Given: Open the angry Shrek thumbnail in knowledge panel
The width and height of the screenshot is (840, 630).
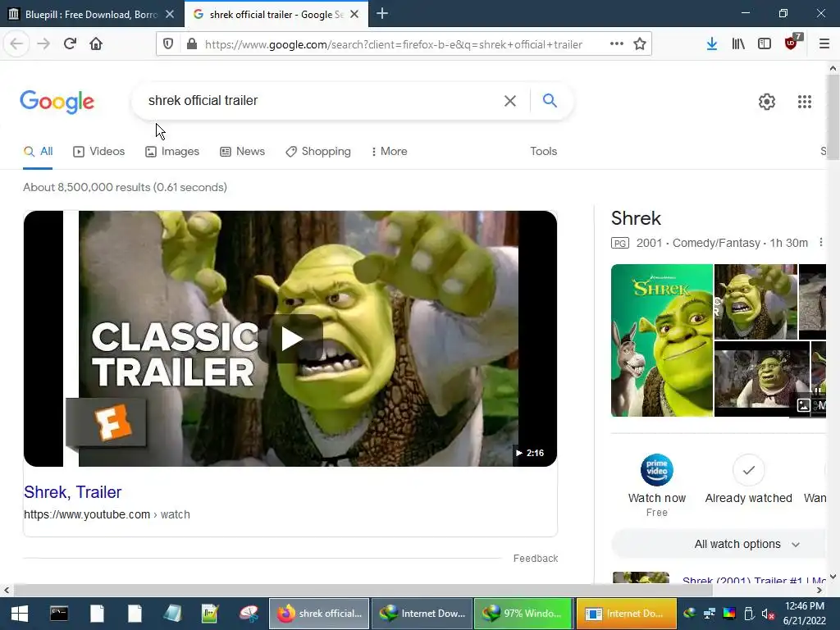Looking at the screenshot, I should pyautogui.click(x=756, y=302).
